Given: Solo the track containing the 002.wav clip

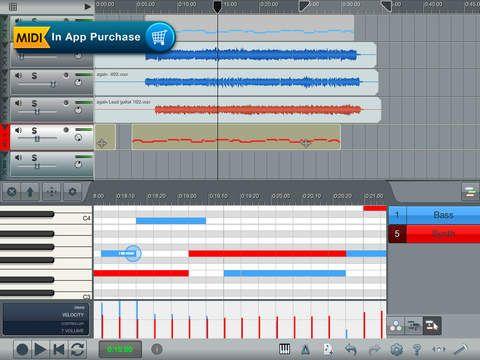Looking at the screenshot, I should coord(34,76).
